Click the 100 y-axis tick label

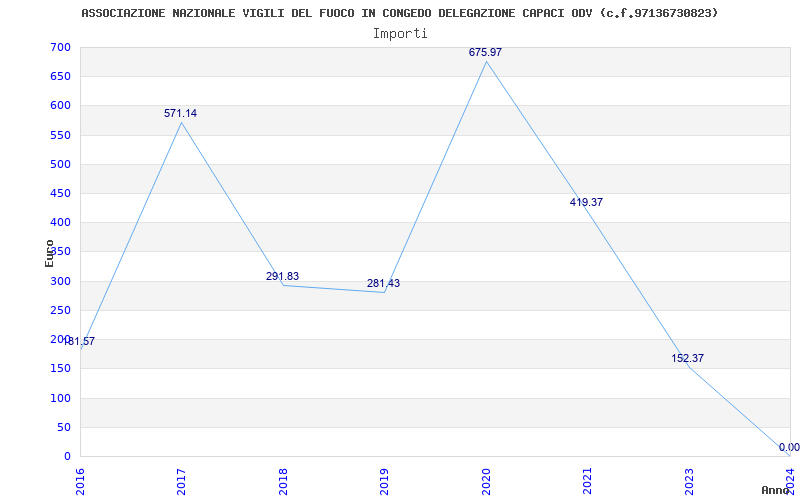pos(60,398)
